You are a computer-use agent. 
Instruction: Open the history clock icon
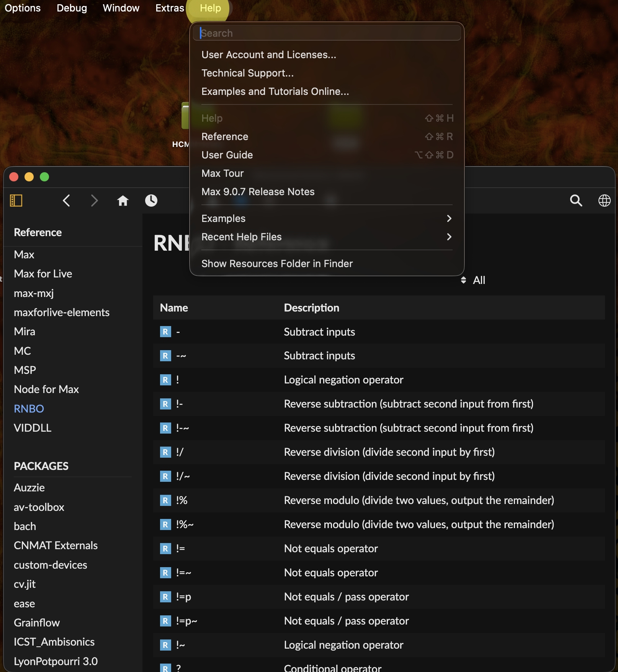click(151, 201)
